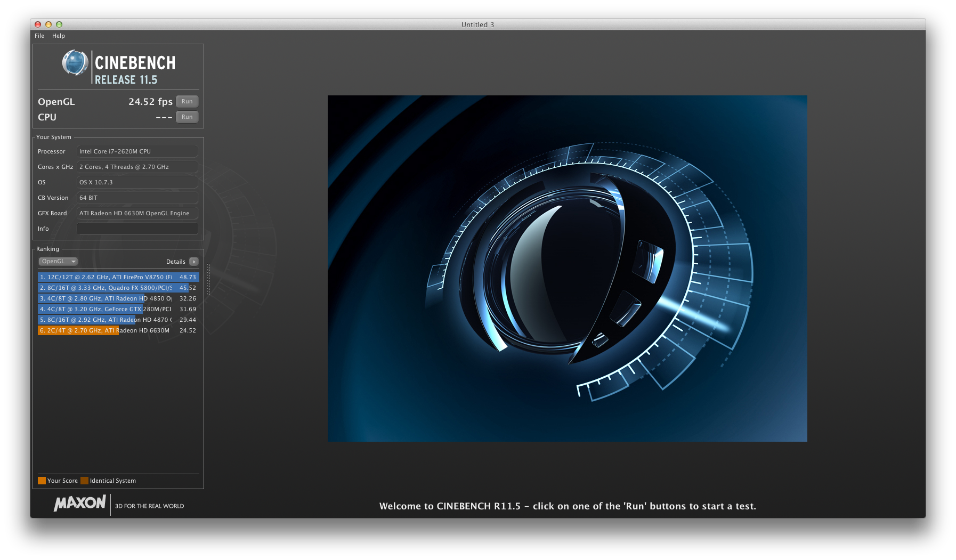
Task: Select ranking row 8C/16T ATI Radeon HD 4870
Action: click(x=118, y=320)
